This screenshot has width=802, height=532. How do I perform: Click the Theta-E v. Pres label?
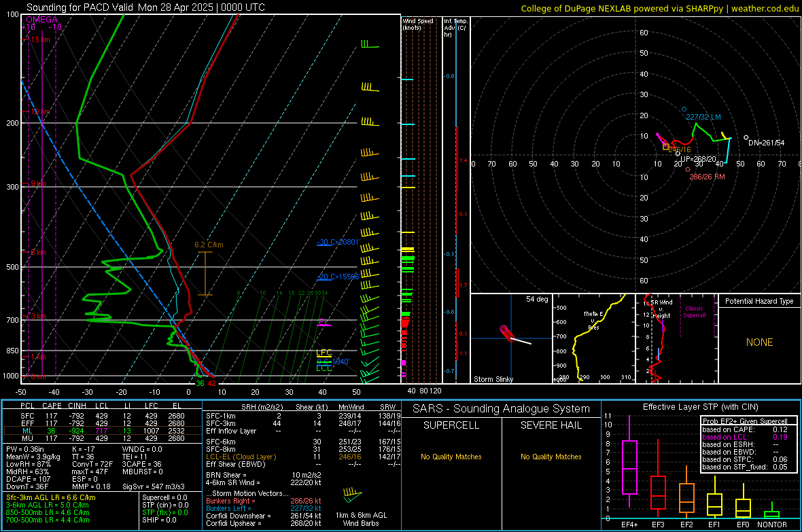[x=593, y=320]
